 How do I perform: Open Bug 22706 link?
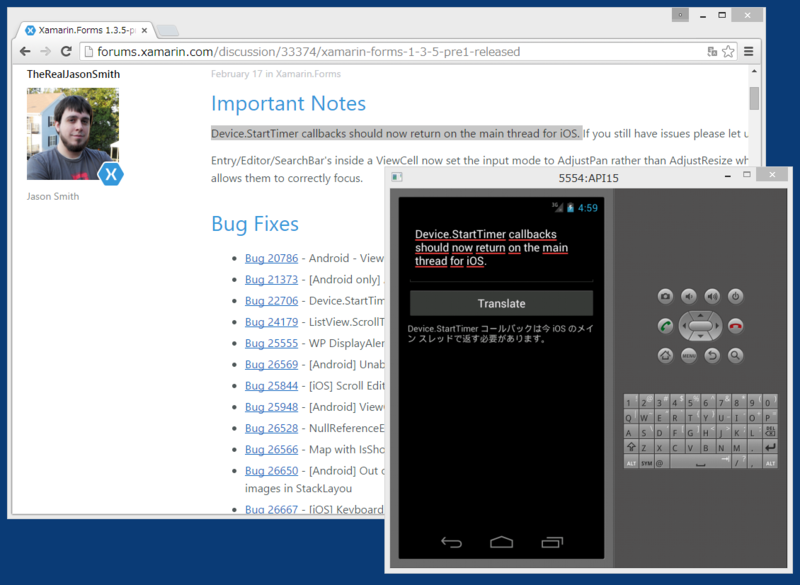[x=271, y=301]
